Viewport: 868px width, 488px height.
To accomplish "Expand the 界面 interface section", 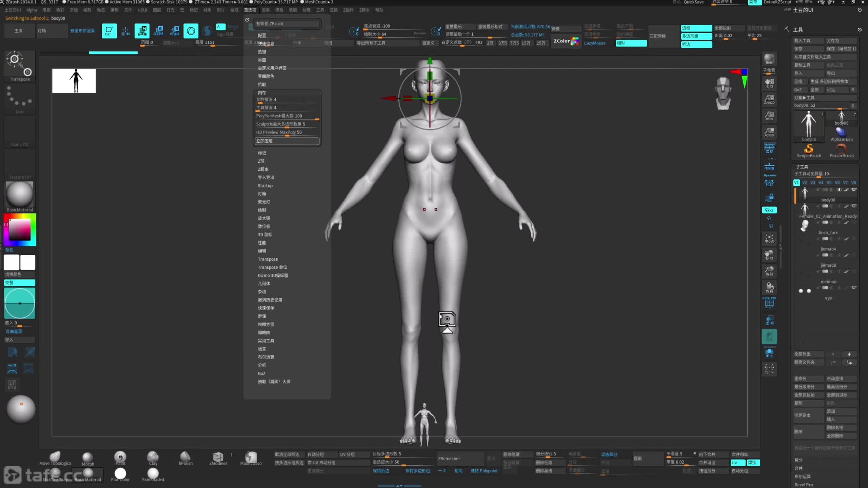I will point(262,60).
